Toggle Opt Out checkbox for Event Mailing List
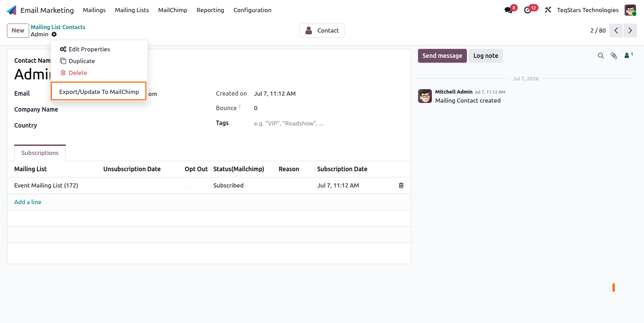The image size is (644, 323). [x=188, y=186]
